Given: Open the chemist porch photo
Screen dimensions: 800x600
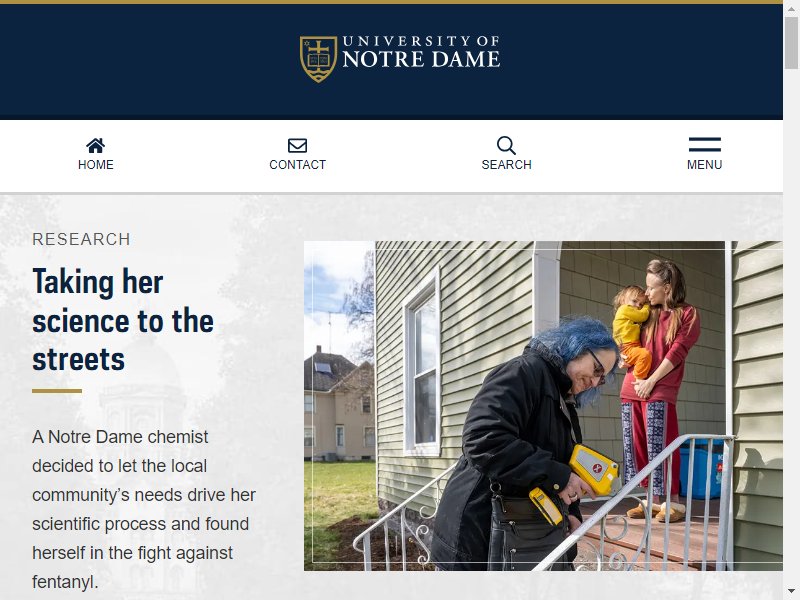Looking at the screenshot, I should [543, 406].
